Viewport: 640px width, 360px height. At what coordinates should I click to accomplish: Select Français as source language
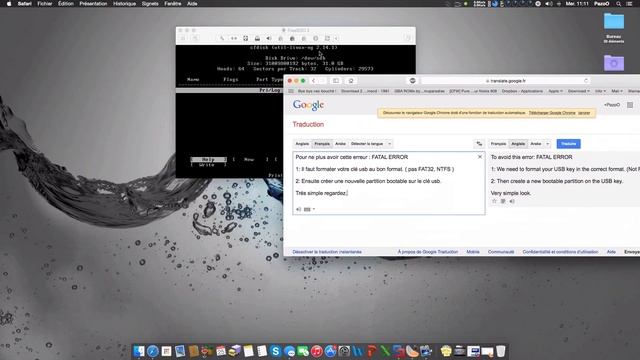322,144
